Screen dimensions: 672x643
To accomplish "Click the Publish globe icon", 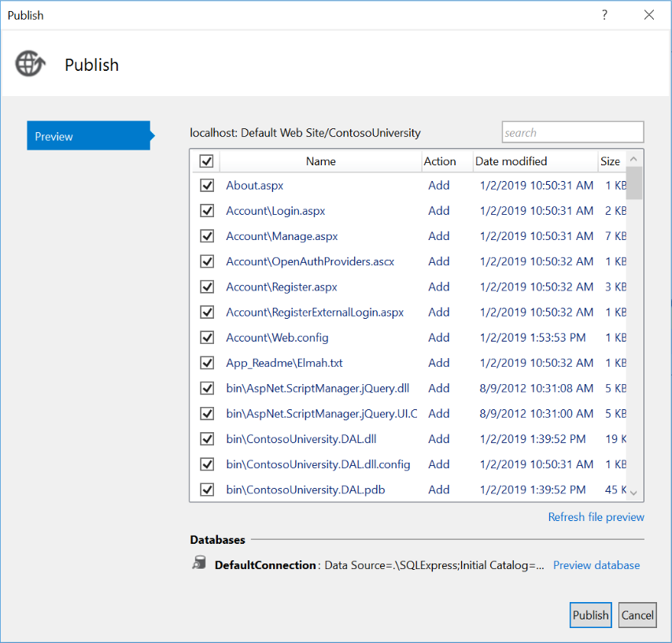I will click(29, 64).
